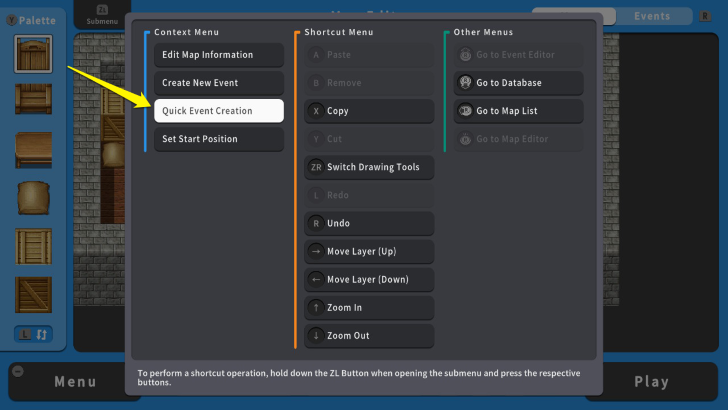
Task: Click the grayed Cut shortcut
Action: pyautogui.click(x=369, y=139)
